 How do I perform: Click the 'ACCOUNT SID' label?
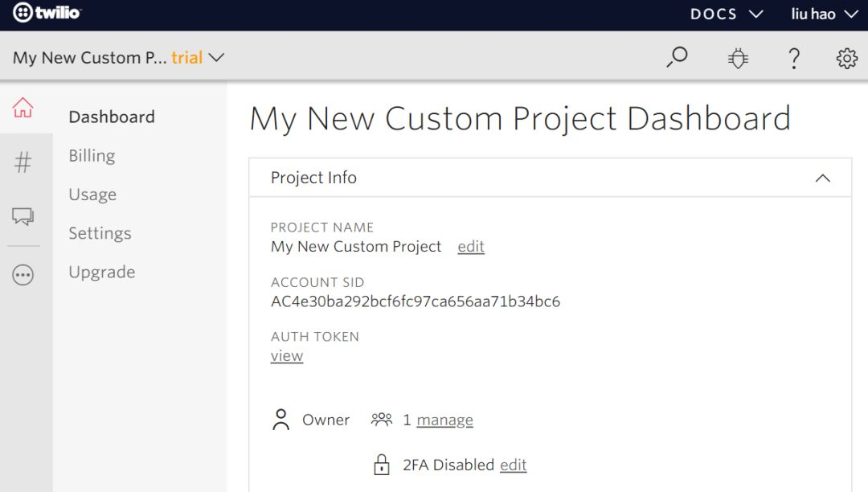[x=317, y=282]
